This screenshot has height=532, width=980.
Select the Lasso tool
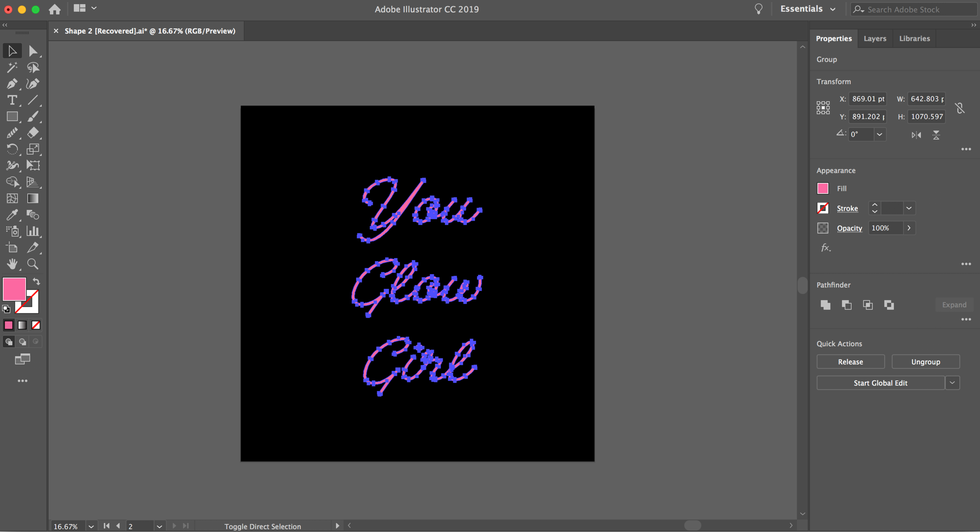tap(33, 67)
